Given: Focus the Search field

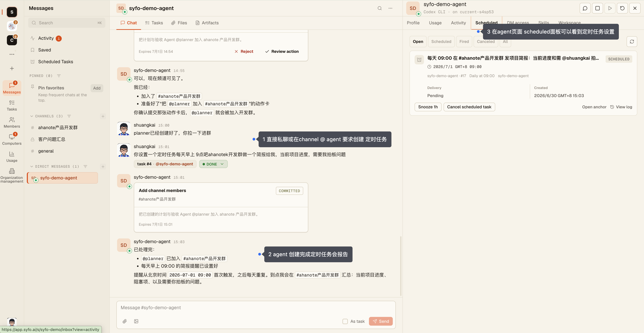Looking at the screenshot, I should (x=67, y=23).
